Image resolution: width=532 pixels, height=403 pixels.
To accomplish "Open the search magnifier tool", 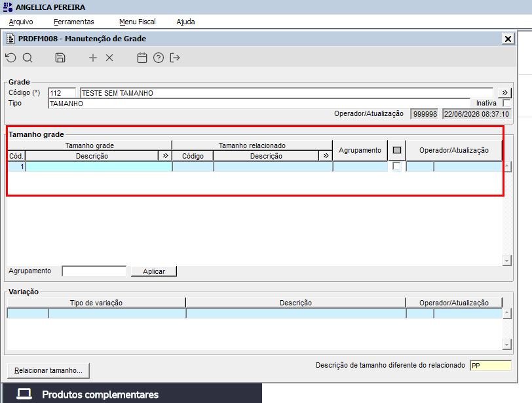I will [28, 58].
